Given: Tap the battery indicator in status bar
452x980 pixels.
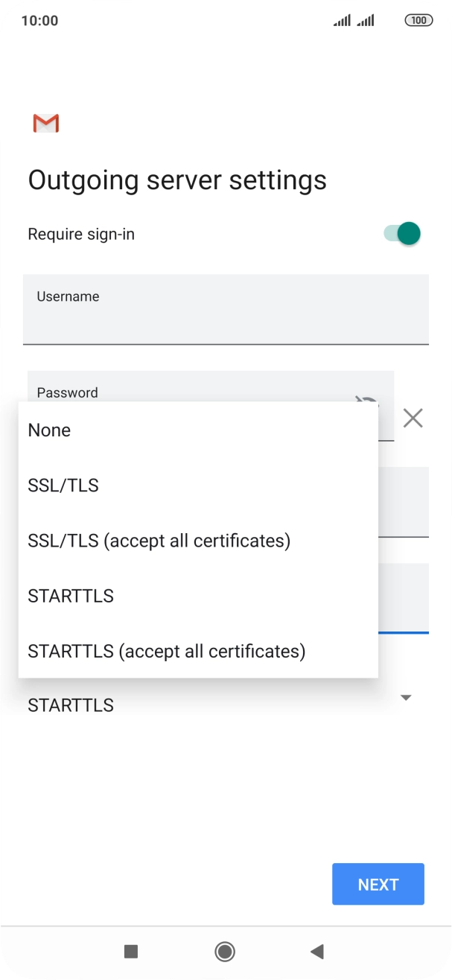Looking at the screenshot, I should 418,20.
